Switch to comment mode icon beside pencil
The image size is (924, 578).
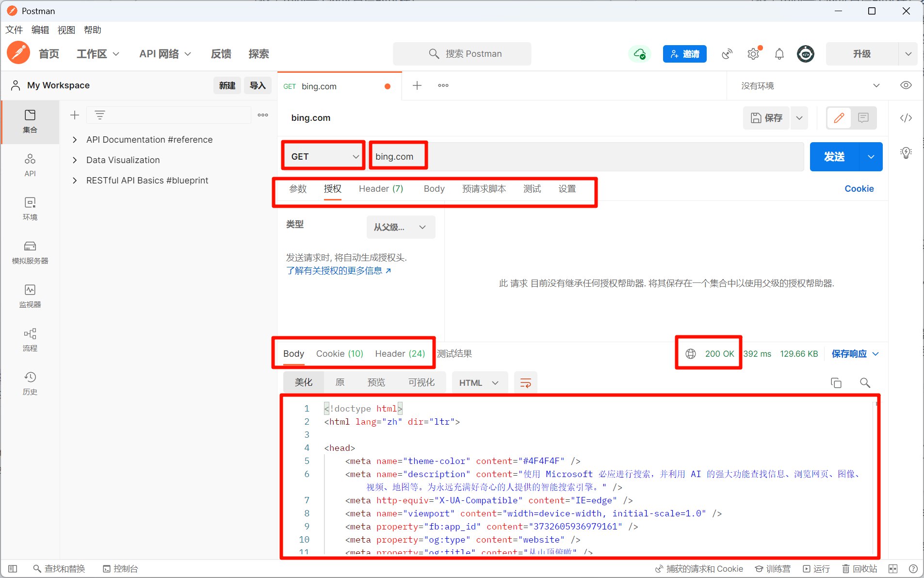point(863,118)
